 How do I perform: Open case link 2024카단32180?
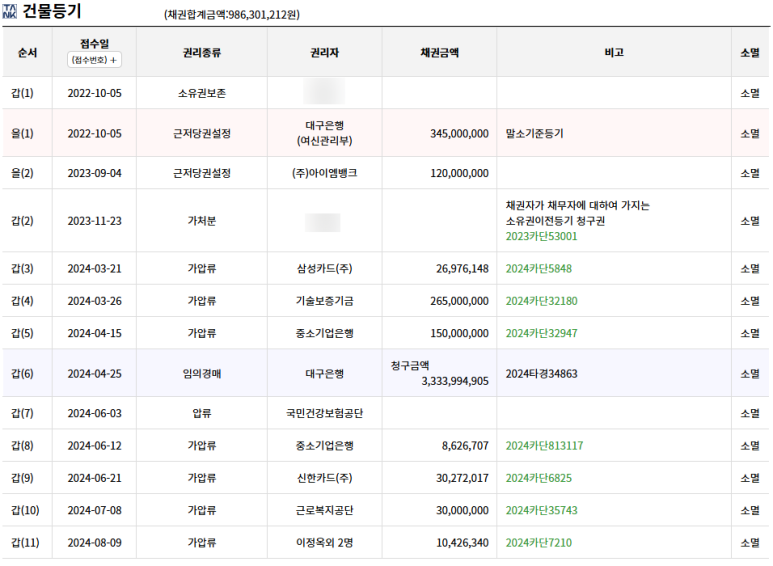tap(541, 301)
